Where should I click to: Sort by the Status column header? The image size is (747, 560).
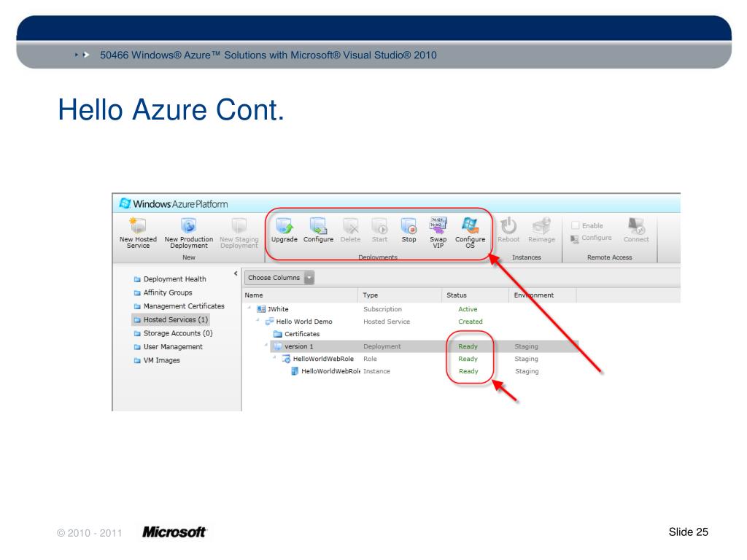(476, 295)
